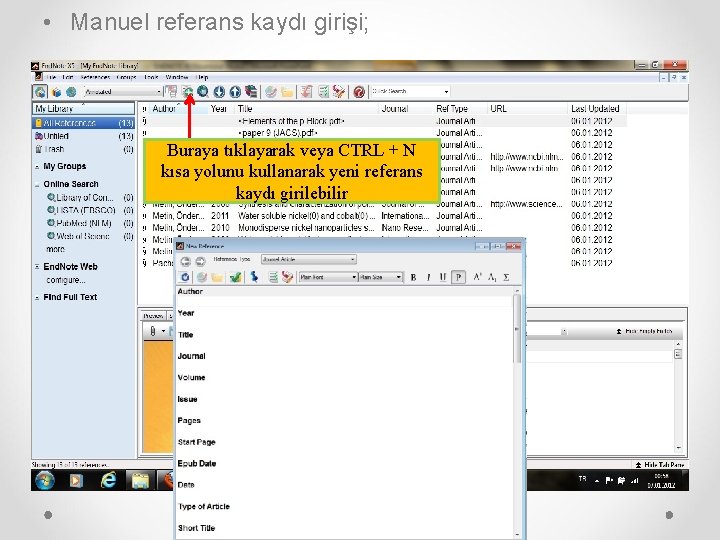Click the configure... link under EndNote Web
The width and height of the screenshot is (720, 540).
click(x=66, y=280)
